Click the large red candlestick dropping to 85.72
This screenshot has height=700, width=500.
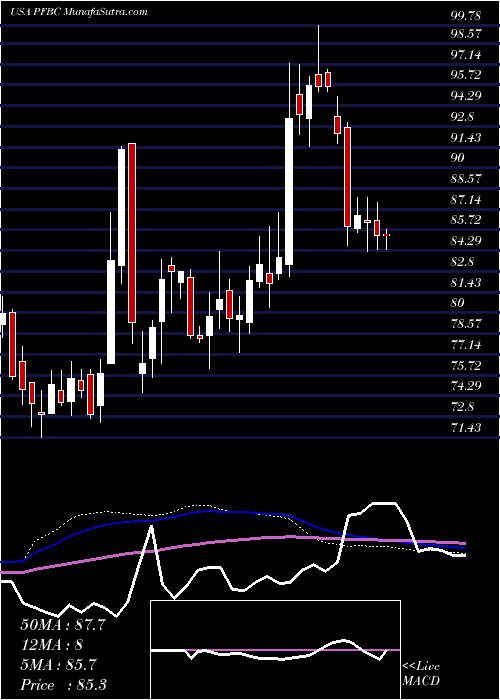tap(347, 177)
